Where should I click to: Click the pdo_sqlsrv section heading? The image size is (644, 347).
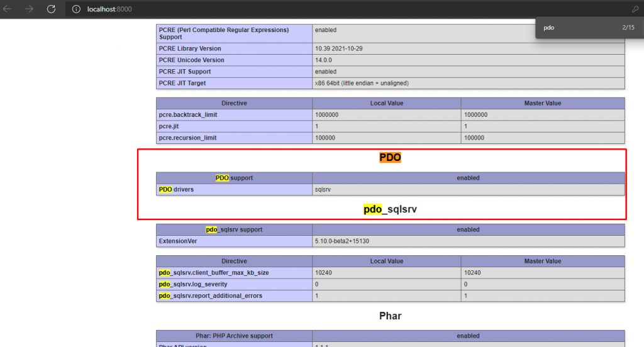[x=390, y=209]
